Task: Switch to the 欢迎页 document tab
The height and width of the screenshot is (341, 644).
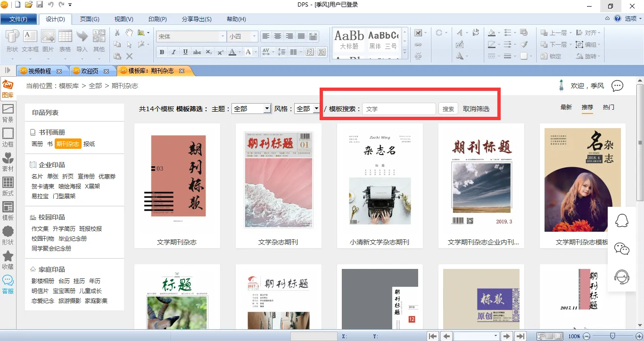Action: (90, 71)
